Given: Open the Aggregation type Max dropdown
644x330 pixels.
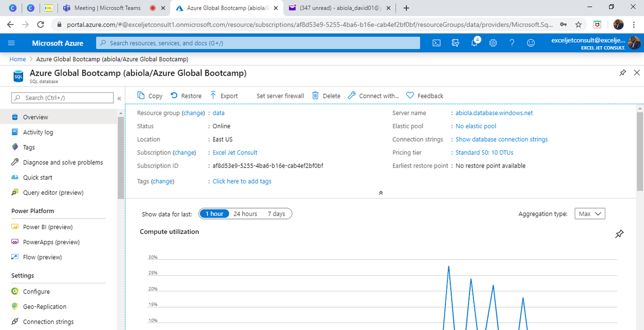Looking at the screenshot, I should pyautogui.click(x=590, y=214).
